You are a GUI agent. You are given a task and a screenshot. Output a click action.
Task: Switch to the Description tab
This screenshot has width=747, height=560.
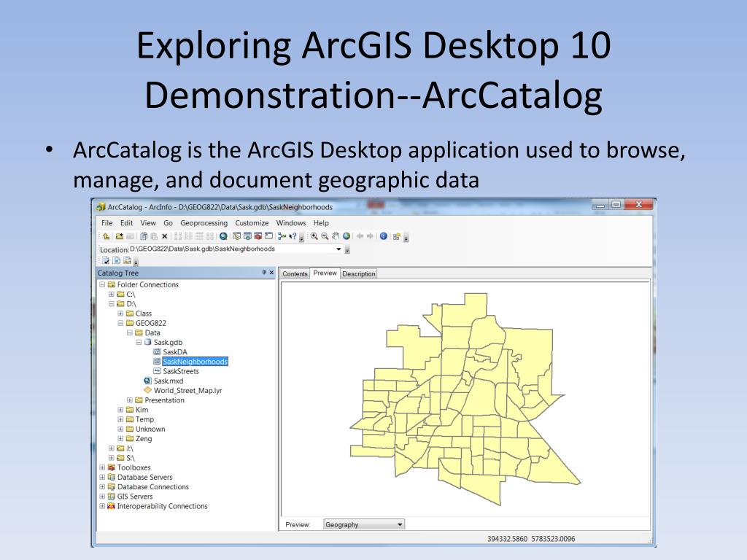click(x=359, y=274)
